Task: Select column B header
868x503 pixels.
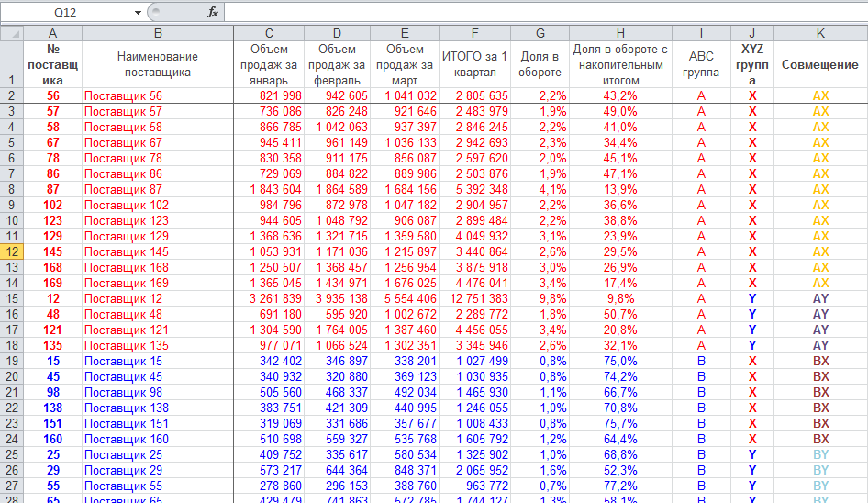Action: pos(158,33)
